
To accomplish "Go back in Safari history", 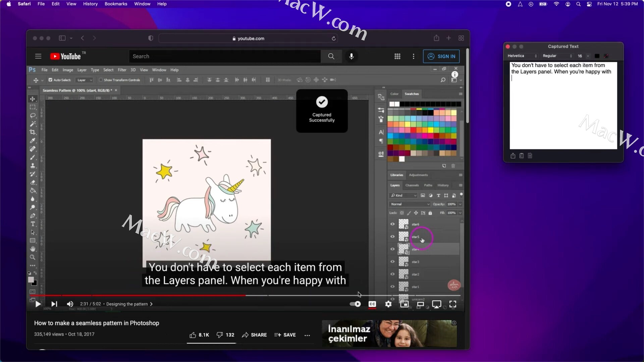I will point(83,38).
